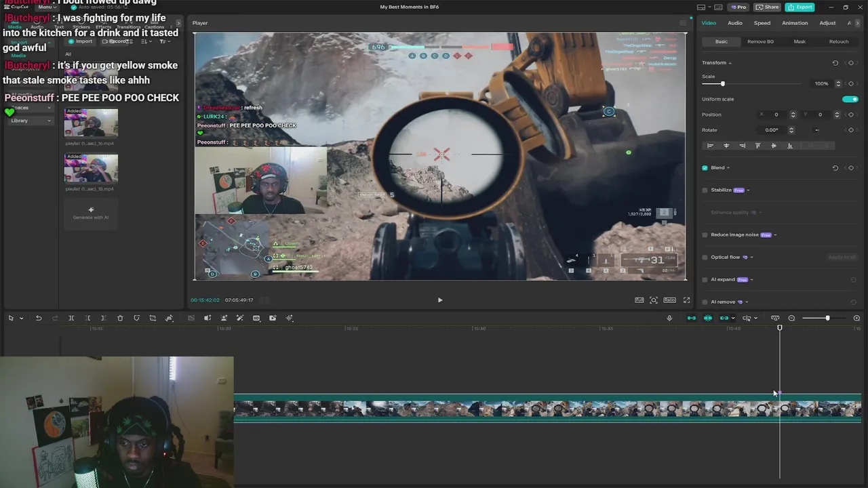The height and width of the screenshot is (488, 868).
Task: Align clip to horizontal center
Action: (726, 146)
